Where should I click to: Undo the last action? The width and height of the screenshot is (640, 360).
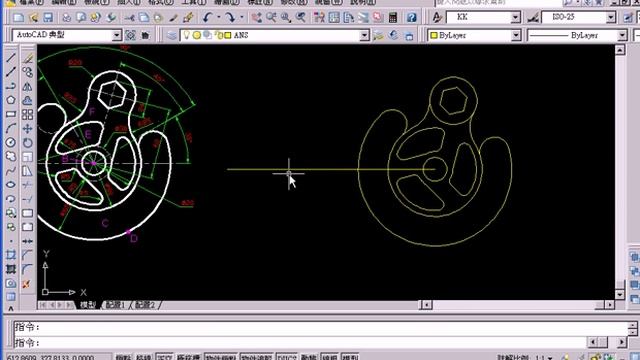tap(208, 18)
